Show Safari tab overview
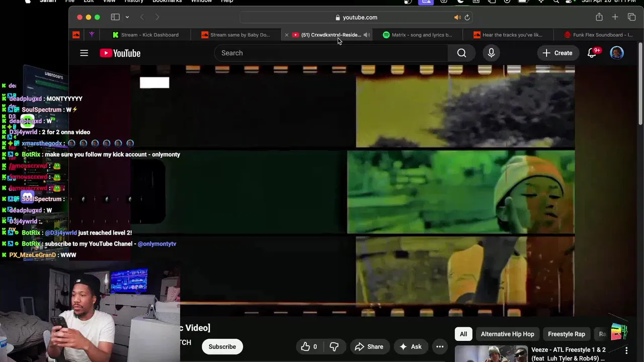Screen dimensions: 644x362 click(x=632, y=17)
